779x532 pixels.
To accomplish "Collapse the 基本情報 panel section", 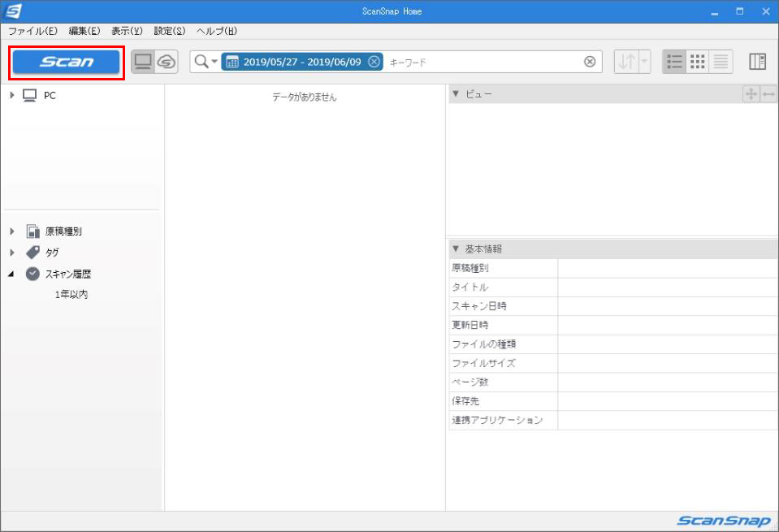I will (x=456, y=249).
